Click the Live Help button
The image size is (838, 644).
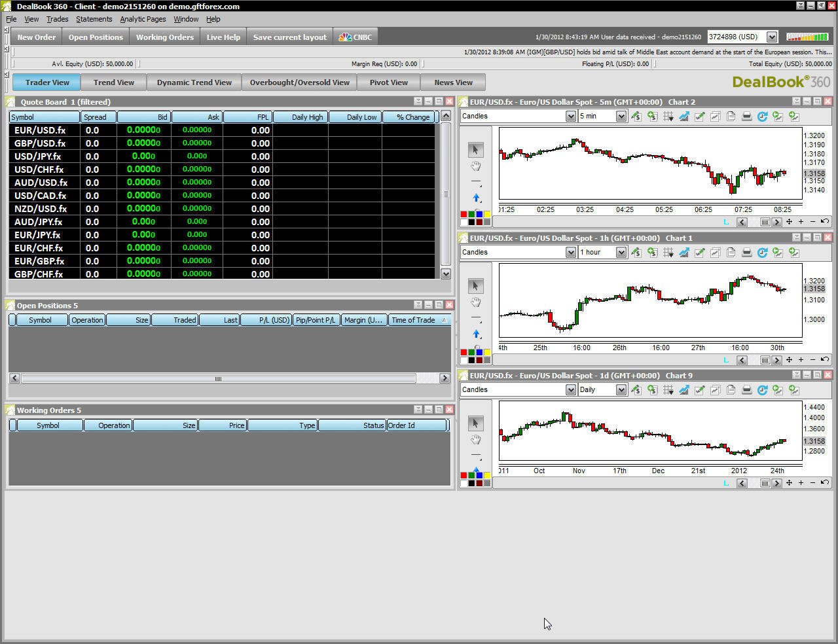pos(223,37)
